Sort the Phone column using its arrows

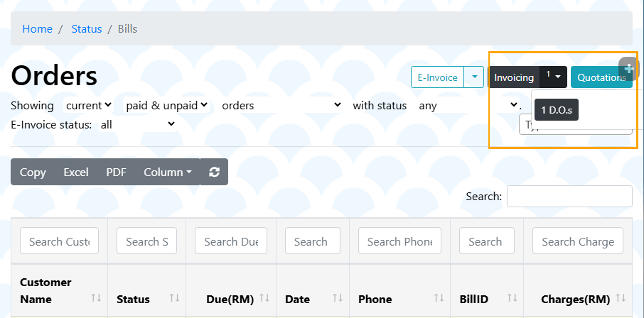(x=439, y=298)
